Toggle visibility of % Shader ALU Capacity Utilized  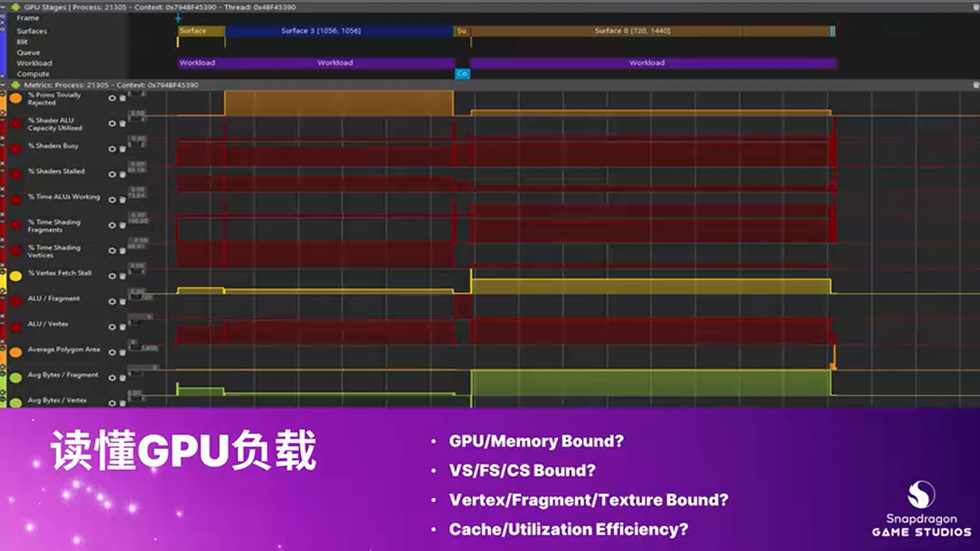(x=112, y=124)
